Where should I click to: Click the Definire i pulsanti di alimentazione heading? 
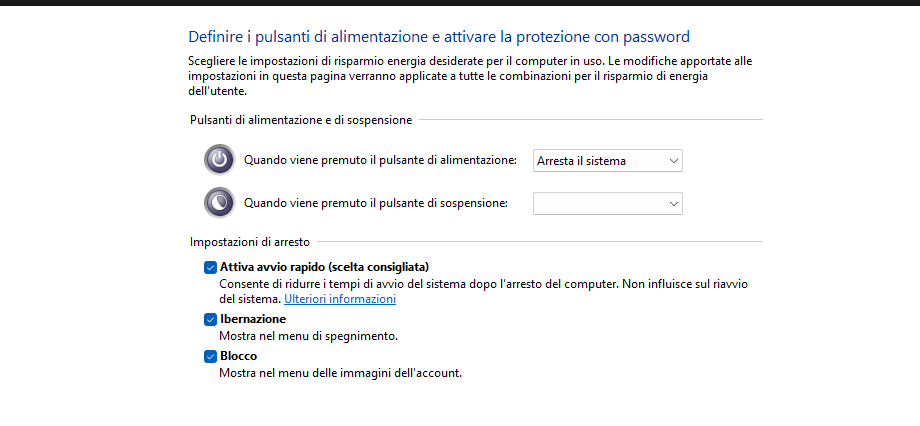click(x=439, y=37)
